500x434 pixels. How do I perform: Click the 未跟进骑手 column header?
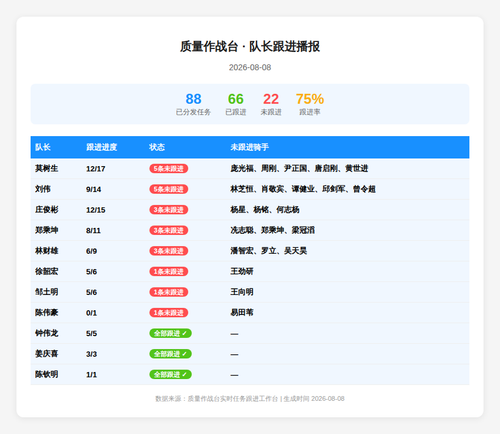(x=250, y=147)
